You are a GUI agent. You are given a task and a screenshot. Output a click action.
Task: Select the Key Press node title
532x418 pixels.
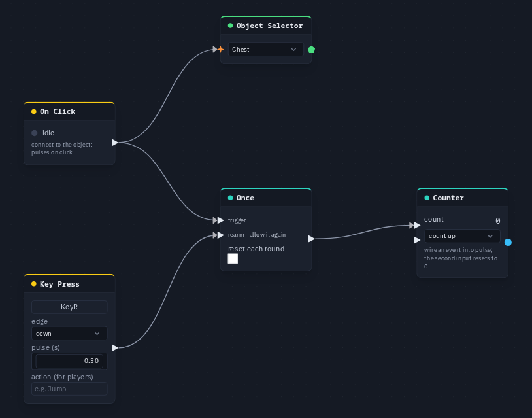tap(59, 284)
